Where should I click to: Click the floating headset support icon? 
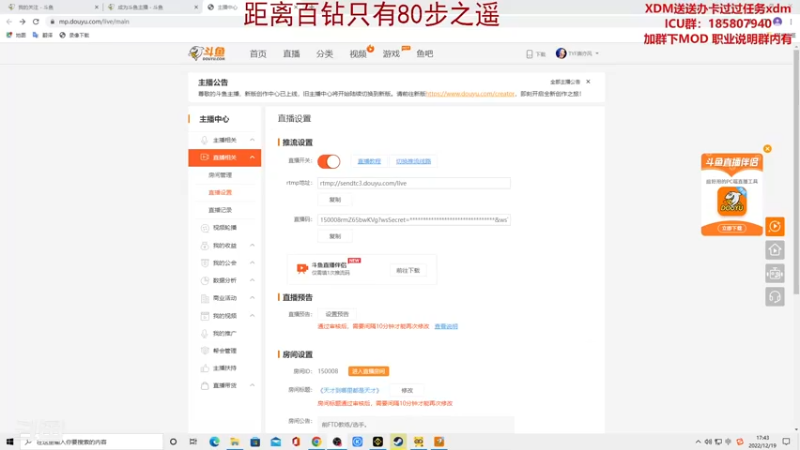click(774, 297)
